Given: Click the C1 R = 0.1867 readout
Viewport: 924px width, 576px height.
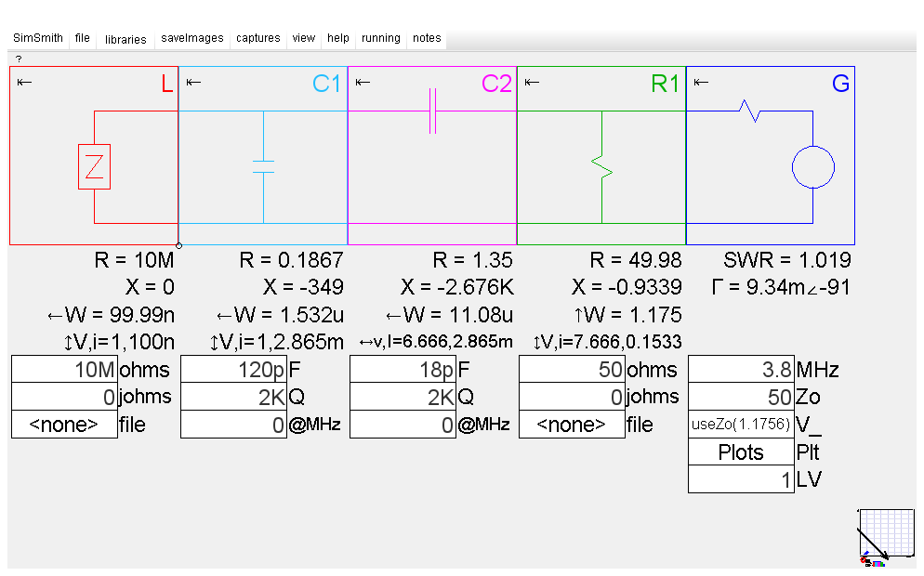Looking at the screenshot, I should point(291,260).
